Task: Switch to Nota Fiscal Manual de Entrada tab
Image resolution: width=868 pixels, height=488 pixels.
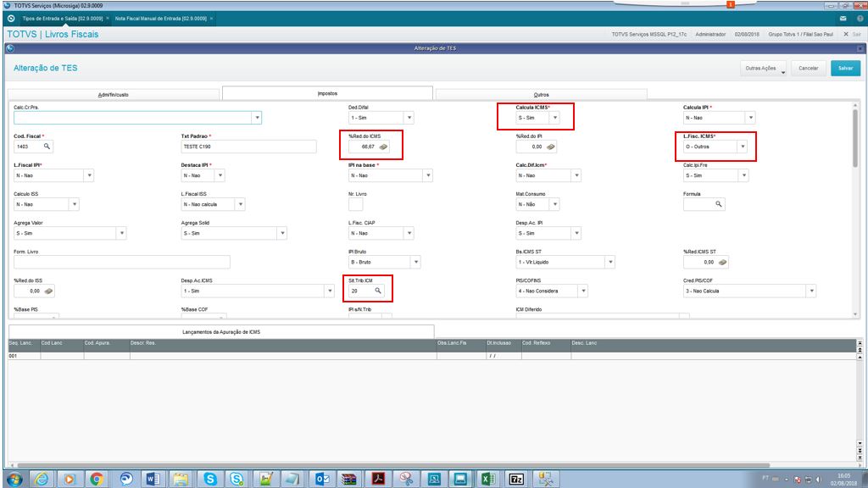Action: pos(160,19)
